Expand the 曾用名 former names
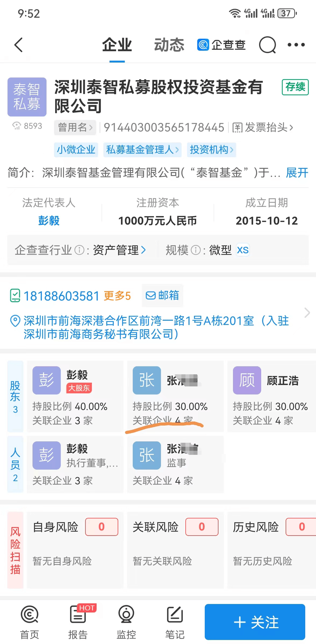Screen dimensions: 316x644 click(75, 127)
